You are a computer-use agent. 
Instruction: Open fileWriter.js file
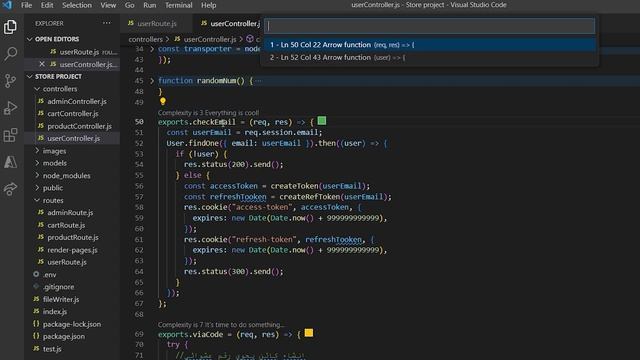coord(72,299)
